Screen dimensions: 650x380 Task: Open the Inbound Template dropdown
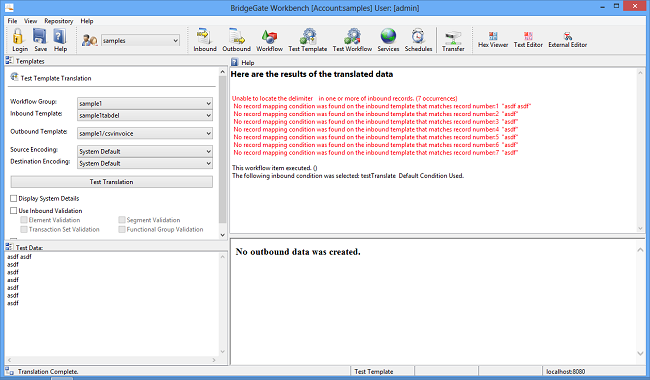click(x=145, y=115)
